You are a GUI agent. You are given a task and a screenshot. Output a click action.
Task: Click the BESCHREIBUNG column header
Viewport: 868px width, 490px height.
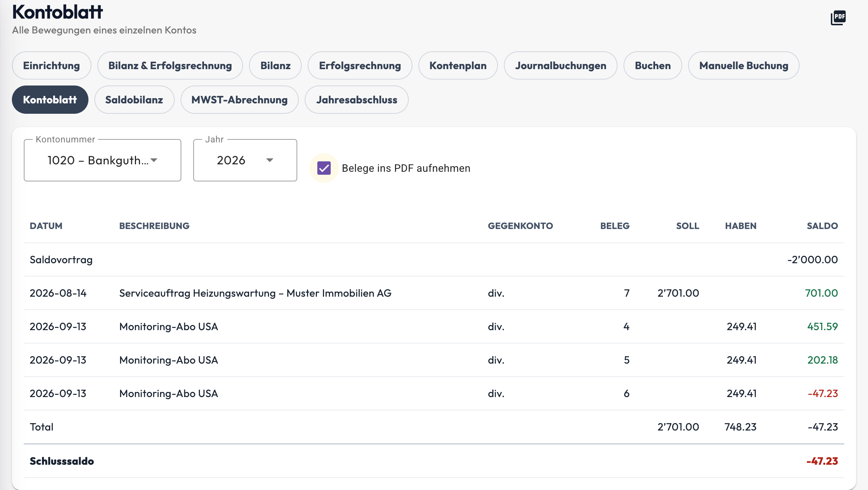click(154, 226)
